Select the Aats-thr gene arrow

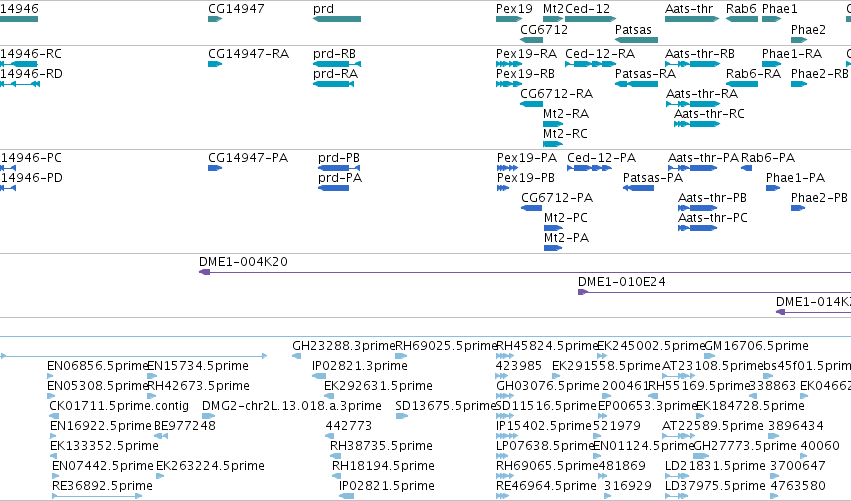(692, 19)
